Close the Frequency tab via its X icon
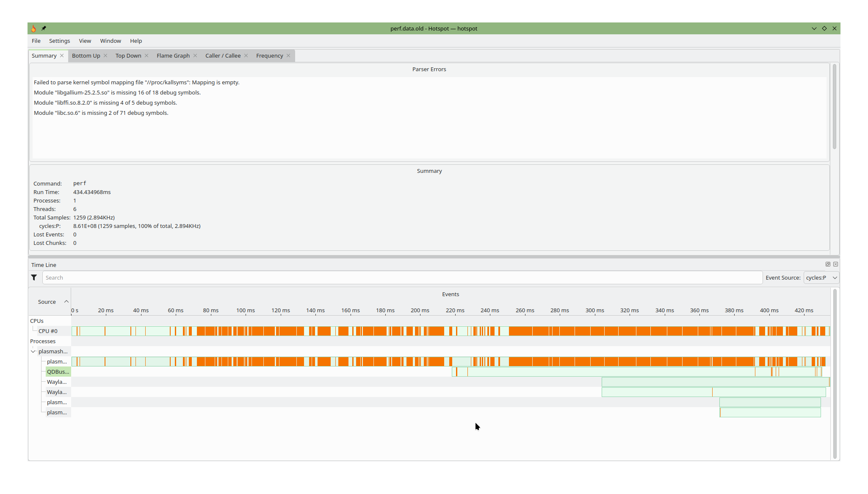Image resolution: width=868 pixels, height=494 pixels. pos(288,56)
